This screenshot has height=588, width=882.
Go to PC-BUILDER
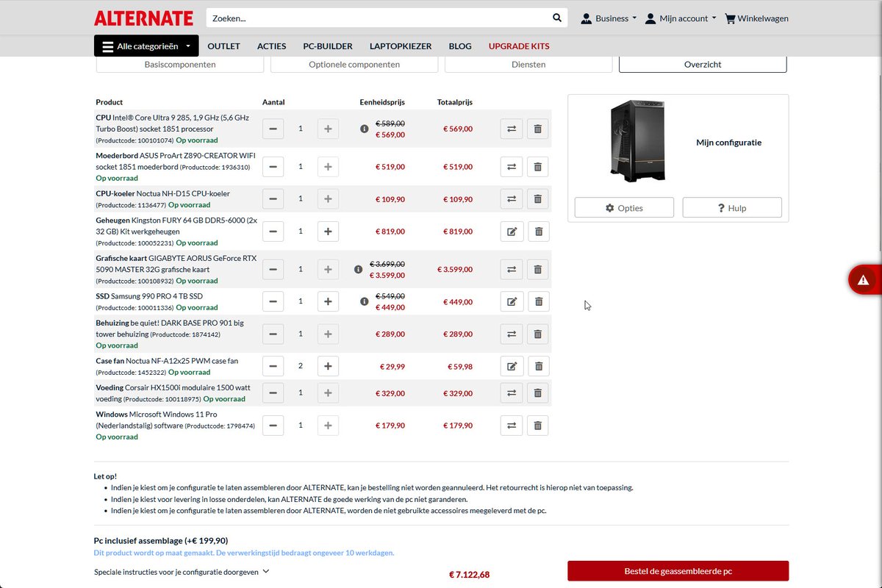pos(328,46)
